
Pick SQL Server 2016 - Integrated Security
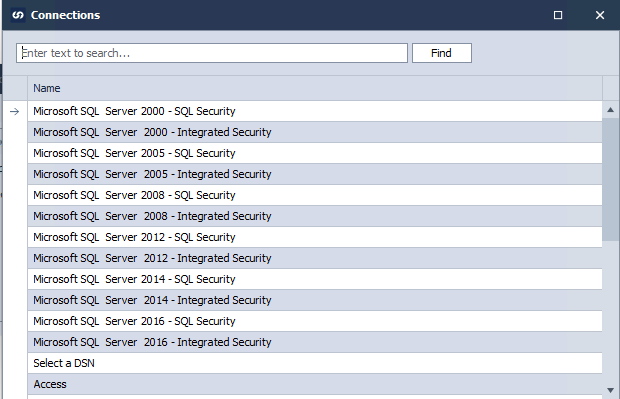tap(315, 342)
